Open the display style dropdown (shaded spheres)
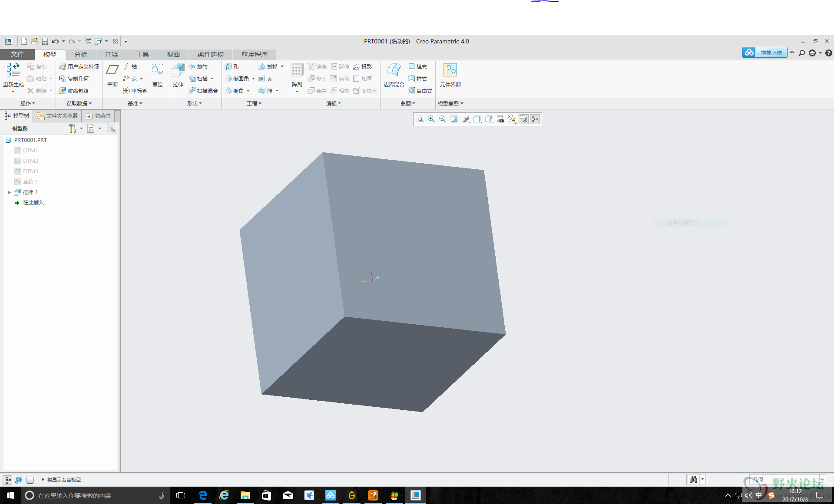 [x=466, y=119]
